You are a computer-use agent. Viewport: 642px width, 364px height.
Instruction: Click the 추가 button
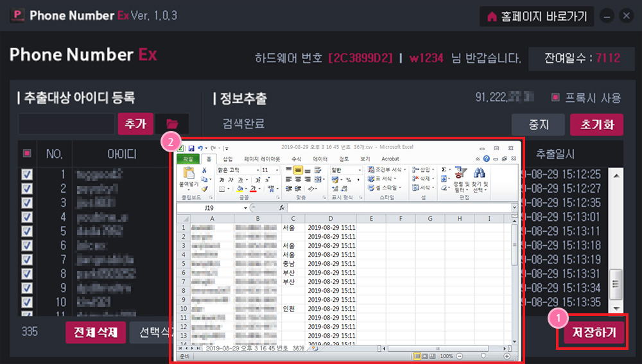pos(135,124)
